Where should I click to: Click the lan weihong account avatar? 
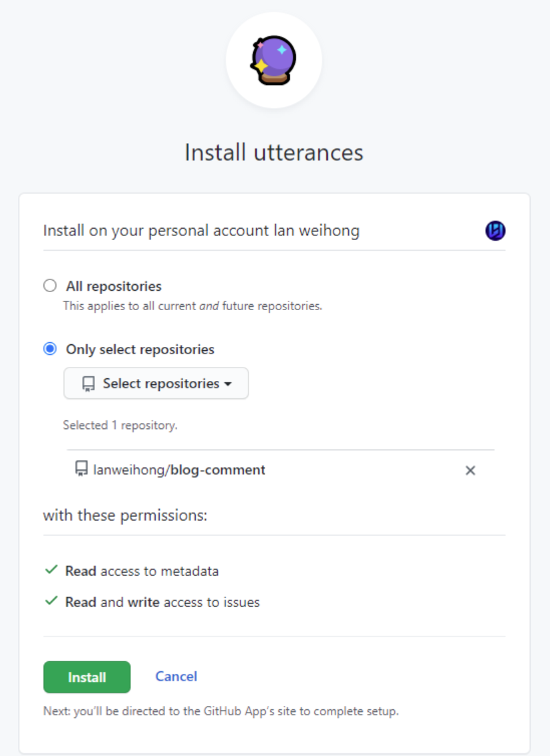point(495,231)
